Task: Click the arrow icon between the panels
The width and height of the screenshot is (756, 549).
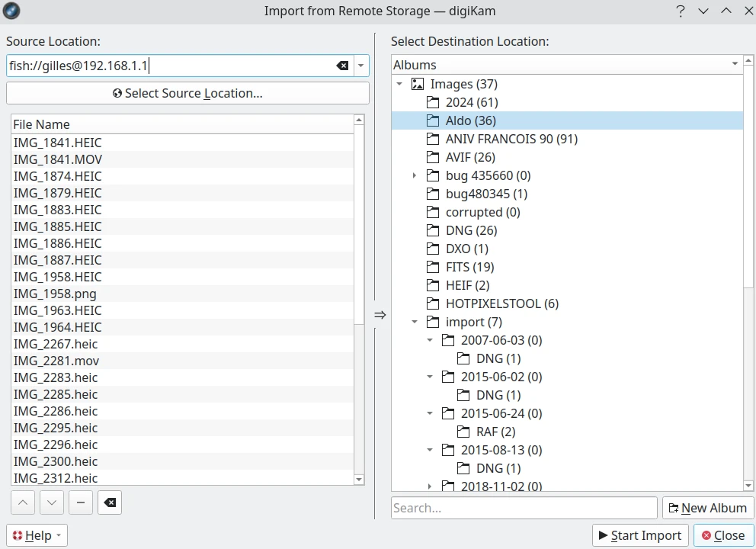Action: [380, 314]
